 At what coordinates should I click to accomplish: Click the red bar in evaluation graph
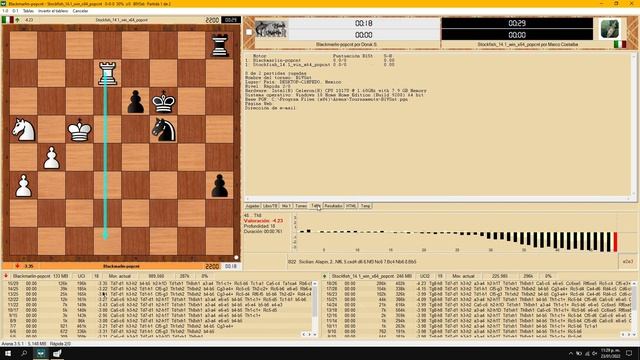tap(616, 242)
